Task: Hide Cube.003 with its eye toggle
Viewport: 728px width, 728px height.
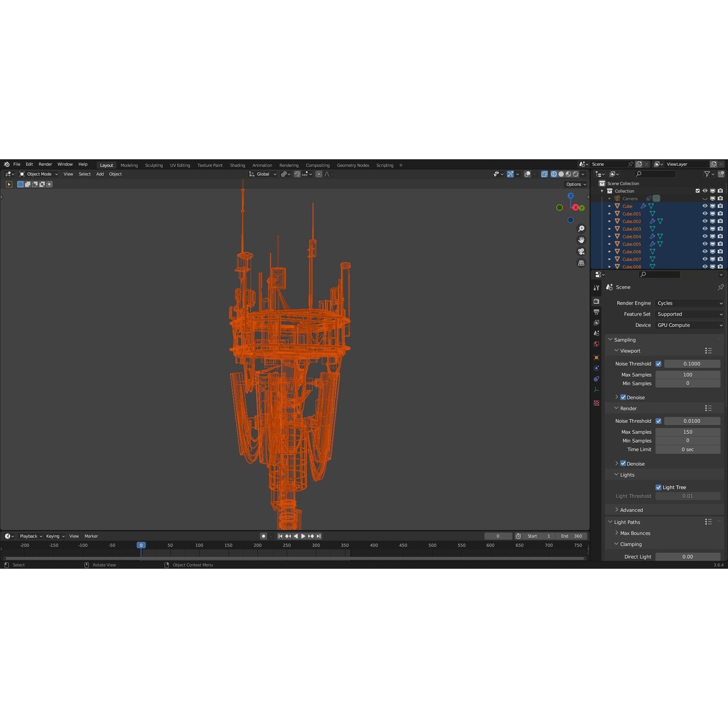Action: click(x=705, y=229)
